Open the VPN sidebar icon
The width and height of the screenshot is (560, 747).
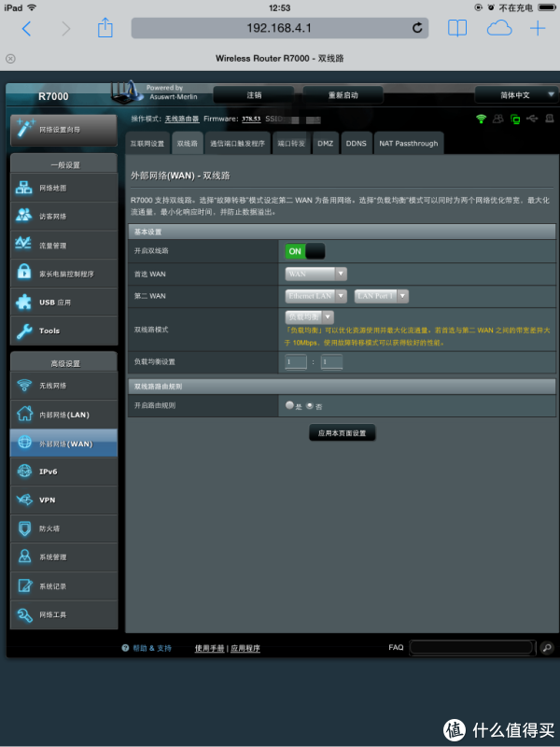point(24,500)
